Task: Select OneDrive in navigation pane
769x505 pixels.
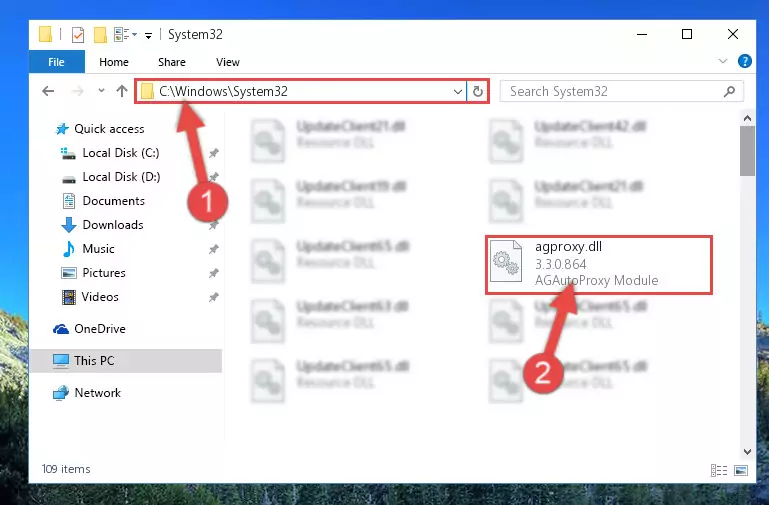Action: point(100,329)
